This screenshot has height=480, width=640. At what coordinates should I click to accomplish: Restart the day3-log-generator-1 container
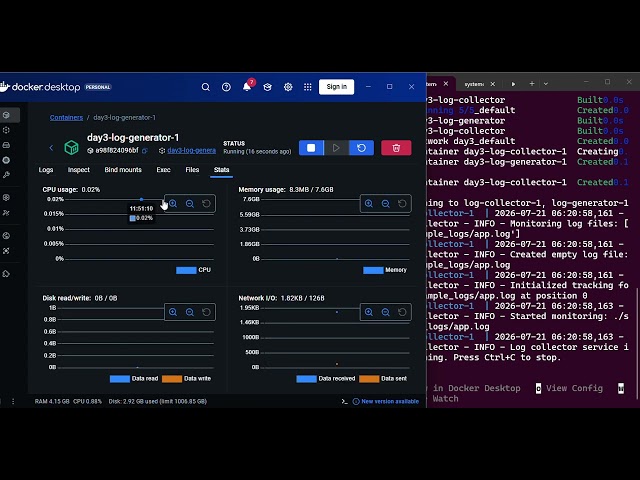point(361,148)
